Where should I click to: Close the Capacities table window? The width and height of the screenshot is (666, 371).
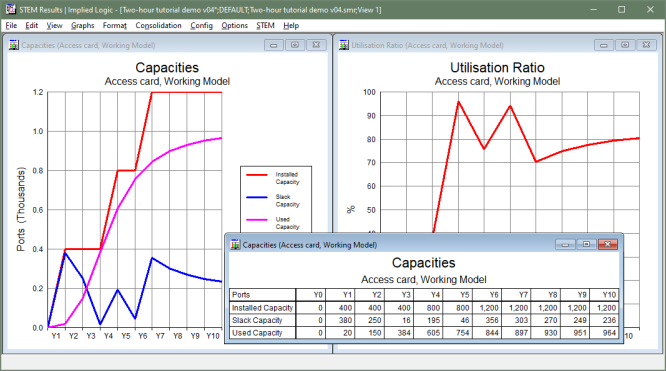[x=607, y=244]
